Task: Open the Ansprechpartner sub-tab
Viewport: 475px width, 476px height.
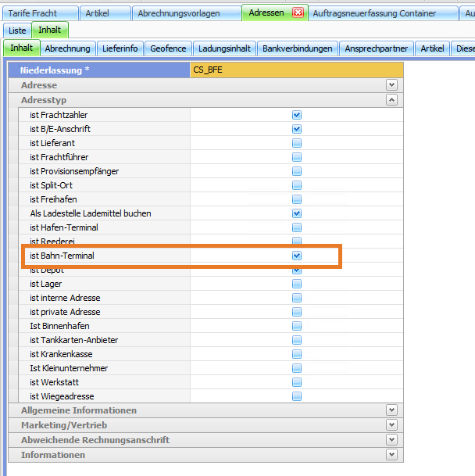Action: click(376, 48)
